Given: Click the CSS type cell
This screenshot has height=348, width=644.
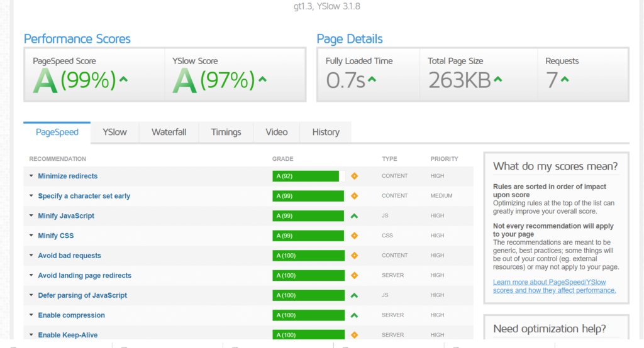Looking at the screenshot, I should pos(387,236).
